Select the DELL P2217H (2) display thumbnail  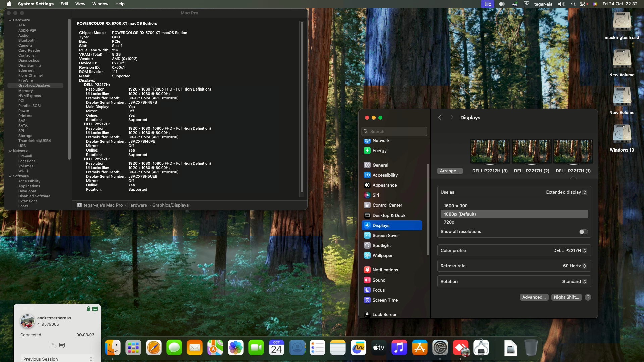tap(531, 152)
